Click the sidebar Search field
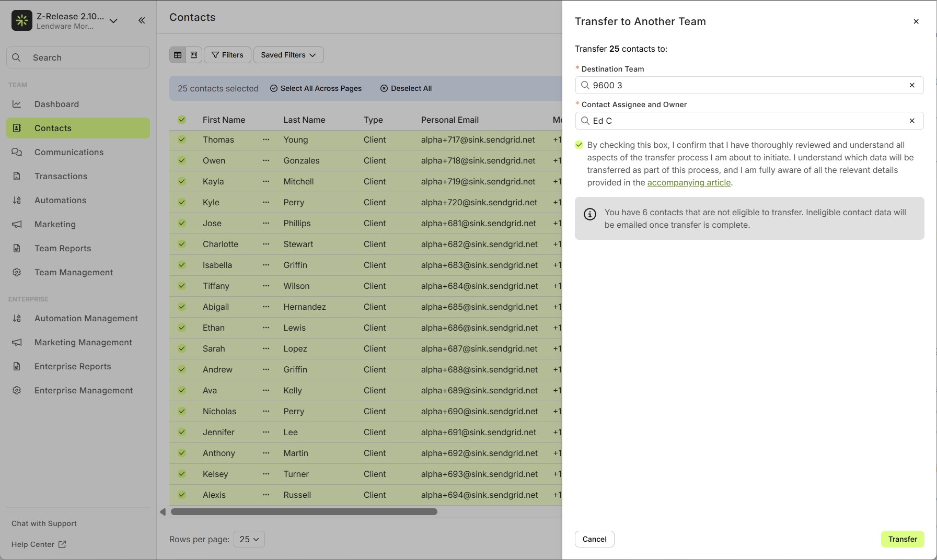937x560 pixels. tap(78, 57)
